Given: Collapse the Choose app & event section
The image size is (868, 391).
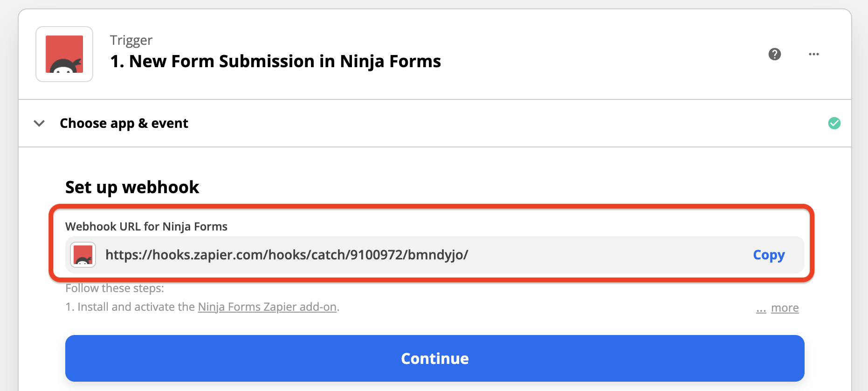Looking at the screenshot, I should point(39,123).
